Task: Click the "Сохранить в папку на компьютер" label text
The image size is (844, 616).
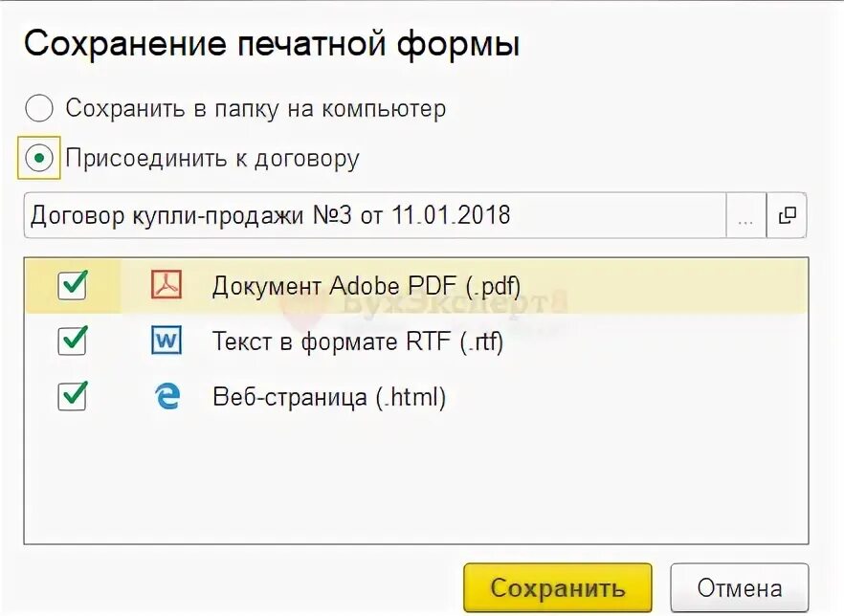Action: tap(255, 109)
